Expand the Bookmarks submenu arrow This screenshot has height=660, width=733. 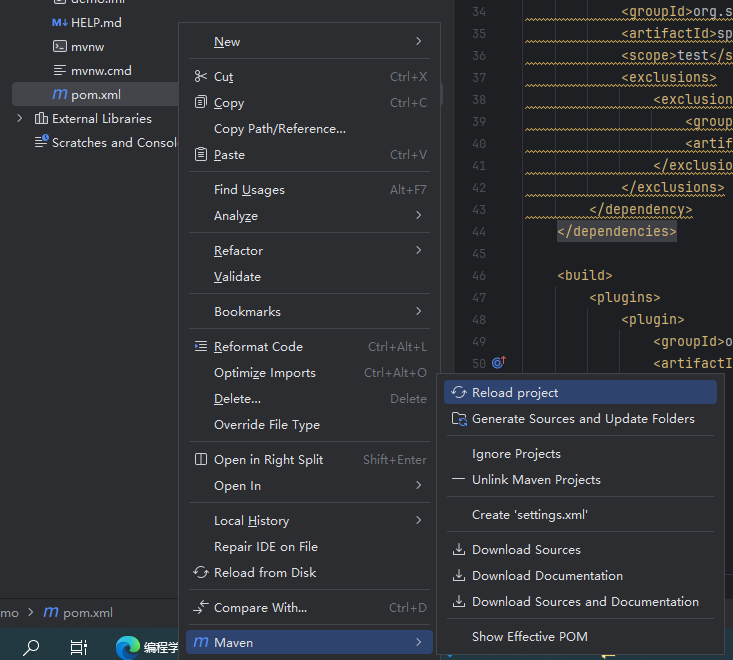pyautogui.click(x=419, y=311)
